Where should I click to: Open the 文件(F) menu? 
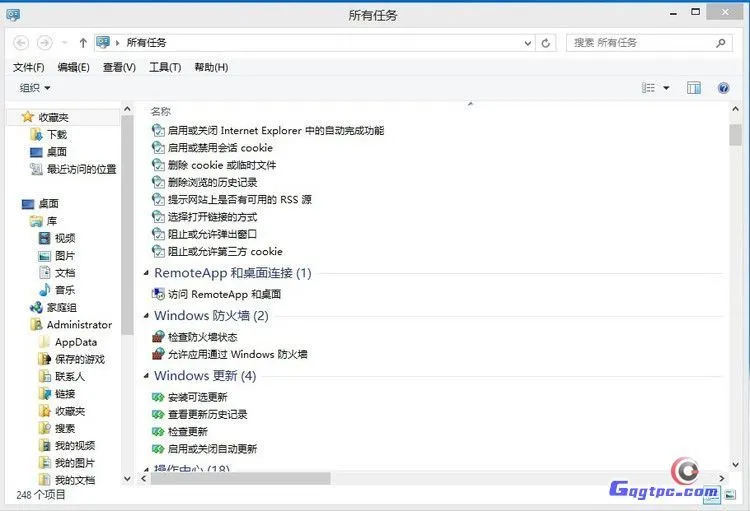click(29, 67)
